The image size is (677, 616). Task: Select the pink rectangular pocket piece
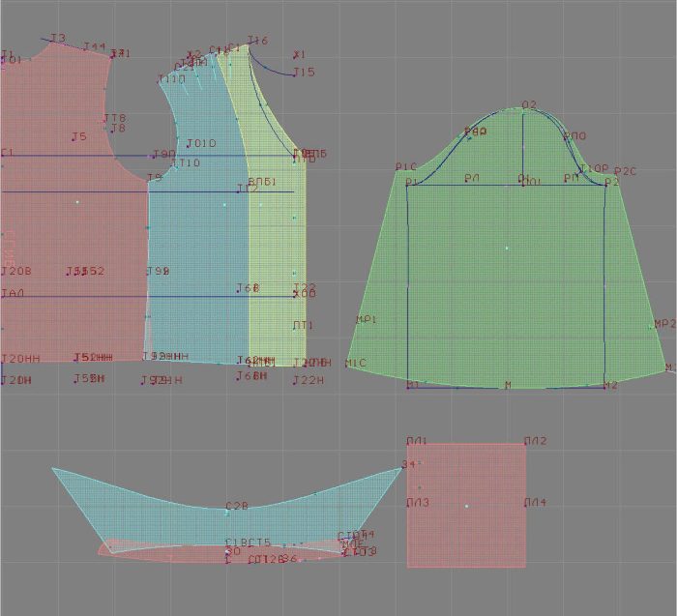pyautogui.click(x=466, y=505)
